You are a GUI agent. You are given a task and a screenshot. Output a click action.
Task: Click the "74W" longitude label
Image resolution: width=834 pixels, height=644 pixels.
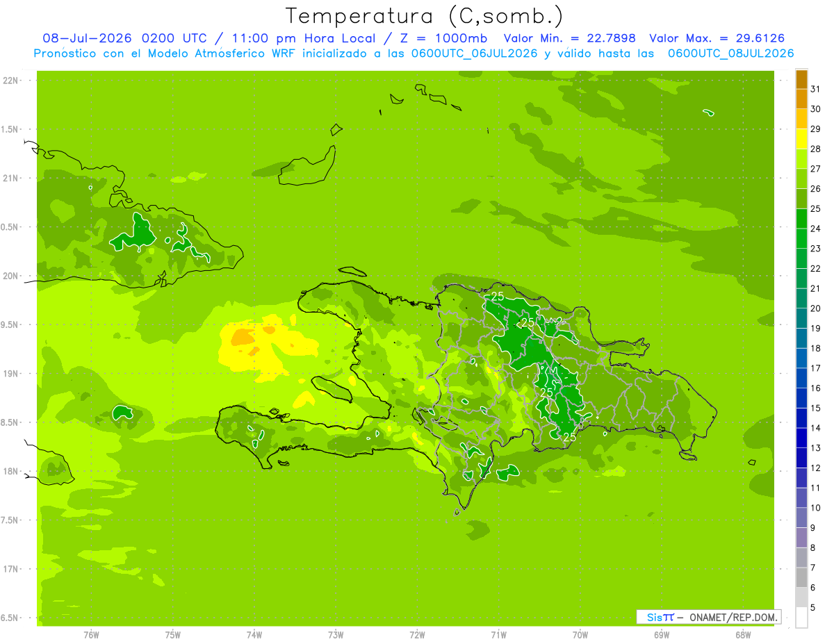coord(254,634)
